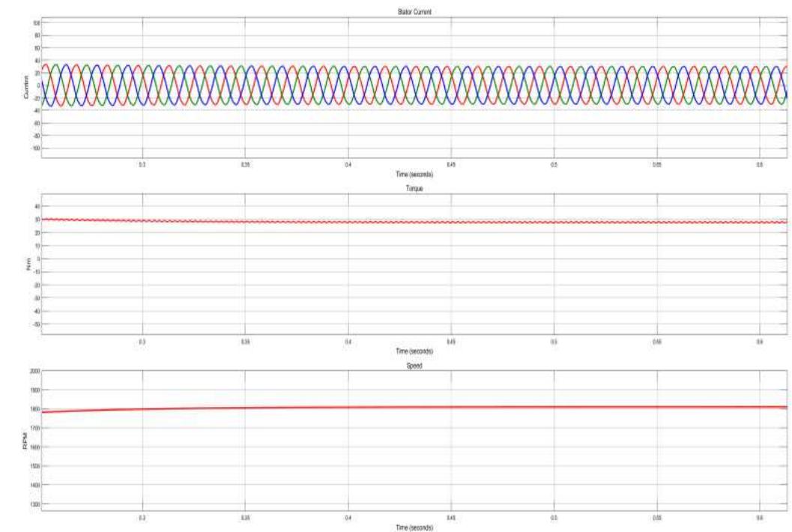792x532 pixels.
Task: Click the 1800 tick on RPM axis
Action: [35, 408]
